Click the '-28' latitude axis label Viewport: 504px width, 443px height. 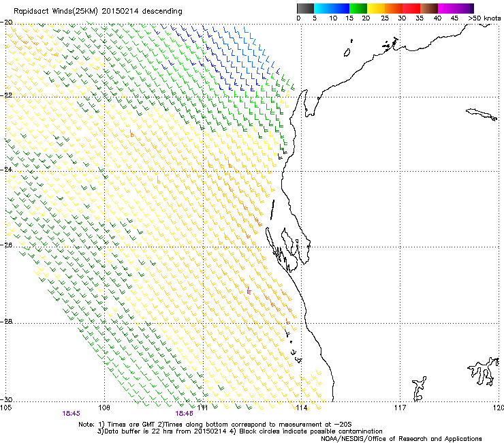pos(6,322)
